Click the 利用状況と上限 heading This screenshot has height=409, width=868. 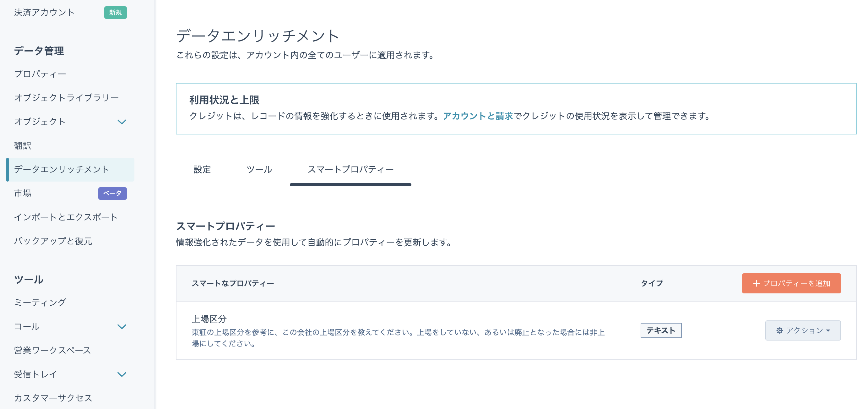tap(224, 100)
